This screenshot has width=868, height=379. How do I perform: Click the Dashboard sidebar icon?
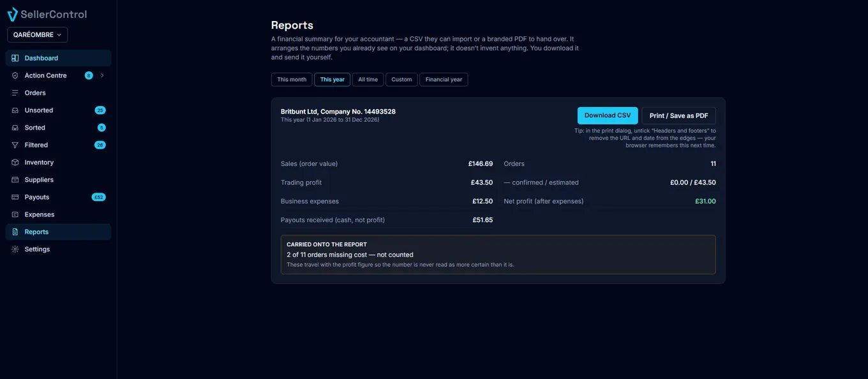tap(15, 58)
